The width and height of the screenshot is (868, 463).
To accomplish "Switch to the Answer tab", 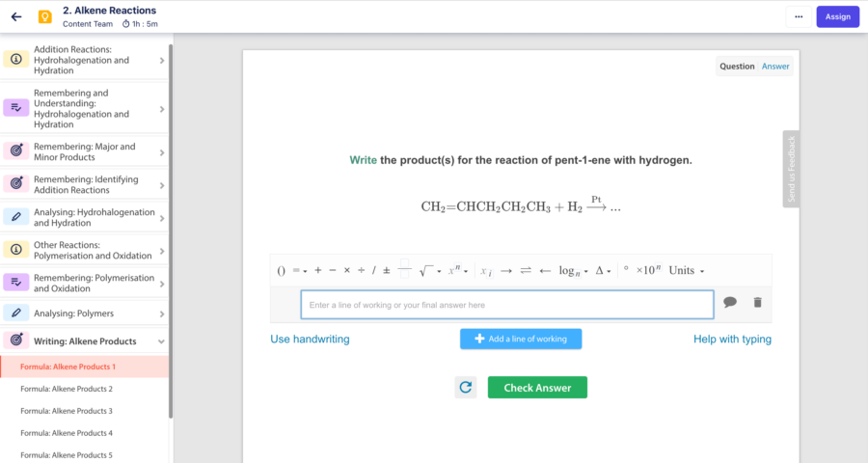I will click(x=775, y=66).
